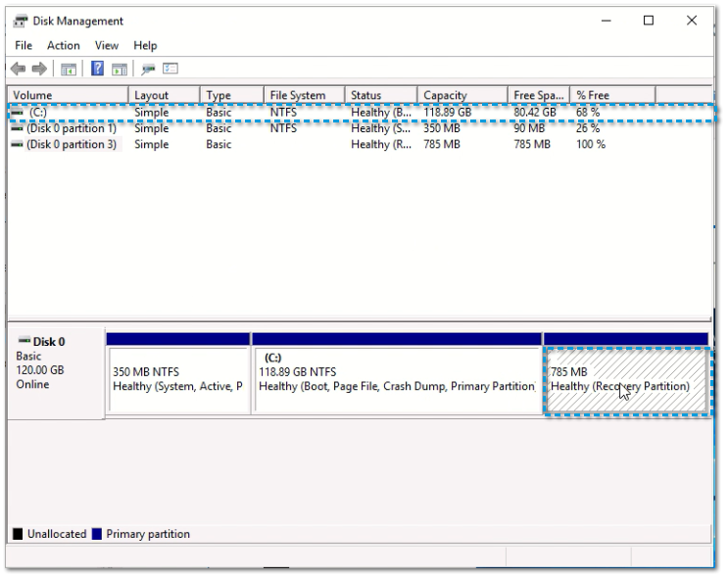The image size is (728, 577).
Task: Open the File menu
Action: click(x=26, y=45)
